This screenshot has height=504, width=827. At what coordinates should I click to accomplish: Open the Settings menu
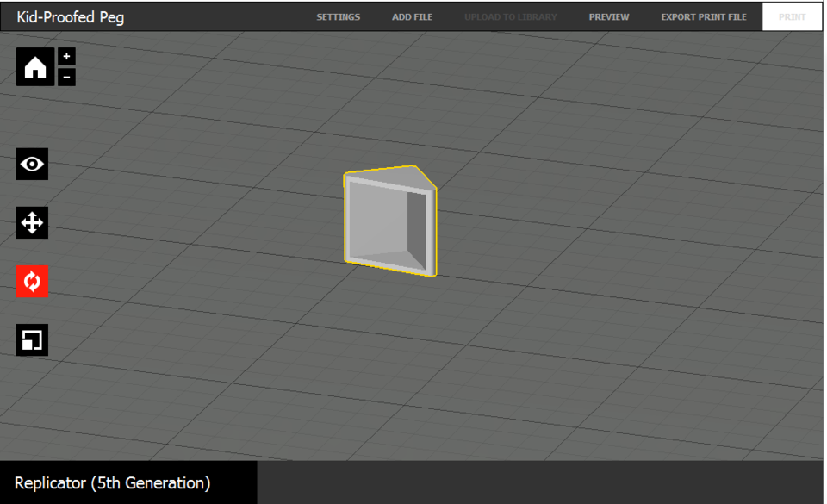pos(338,17)
